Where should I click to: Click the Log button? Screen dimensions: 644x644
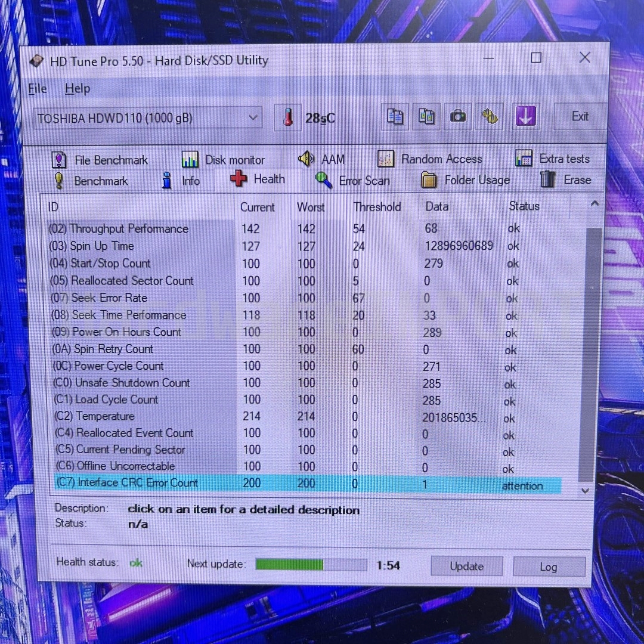pos(549,566)
